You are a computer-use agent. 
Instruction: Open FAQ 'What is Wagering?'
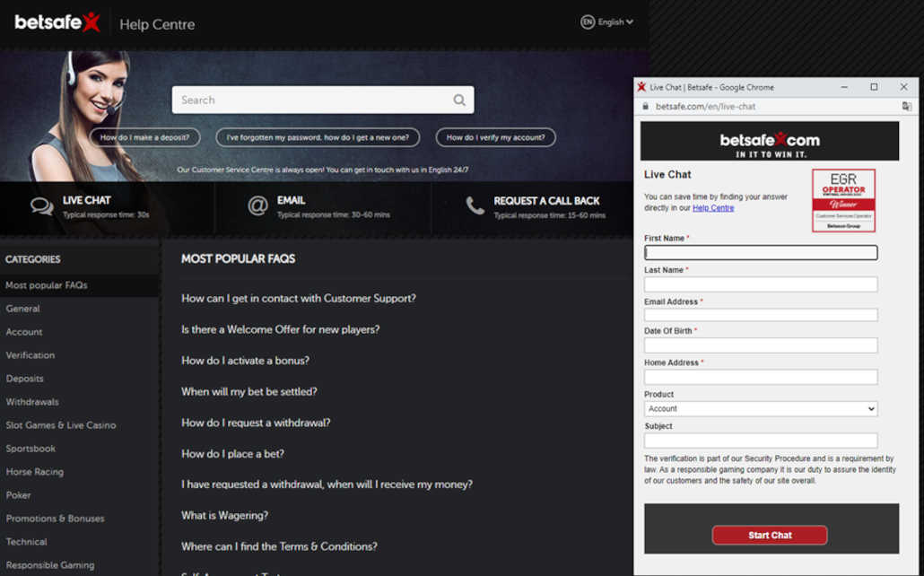pos(224,515)
